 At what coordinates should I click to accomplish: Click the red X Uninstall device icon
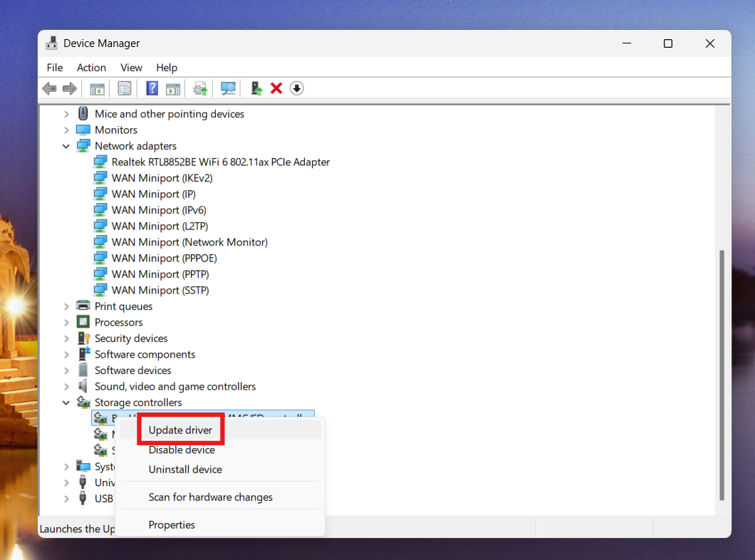276,88
